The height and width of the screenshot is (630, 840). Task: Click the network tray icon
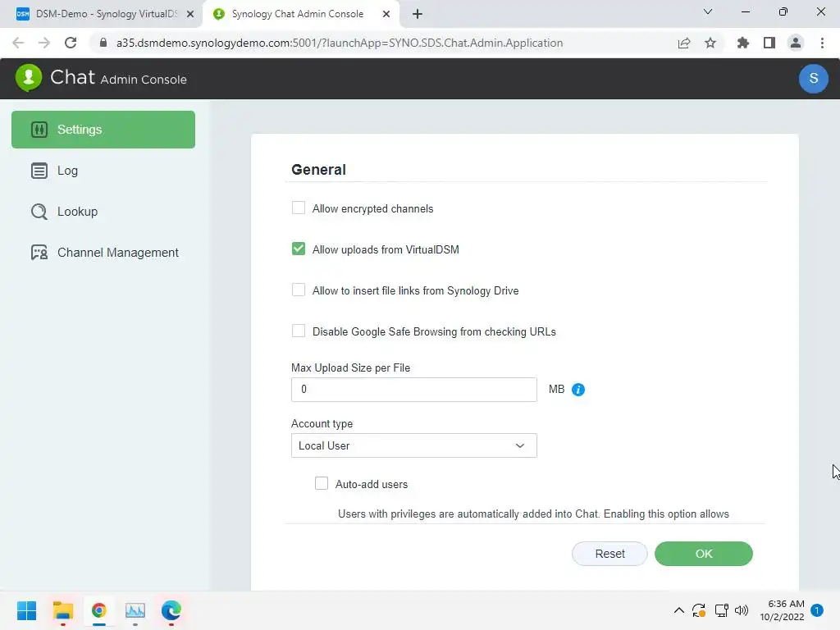pos(721,610)
